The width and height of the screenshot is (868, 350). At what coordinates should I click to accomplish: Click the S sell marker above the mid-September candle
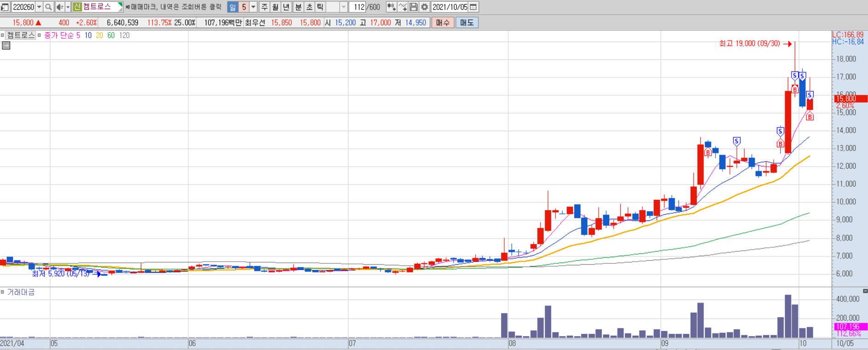[x=737, y=141]
